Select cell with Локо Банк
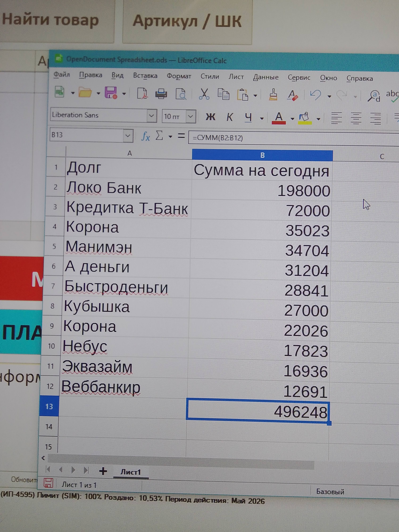This screenshot has width=399, height=532. pyautogui.click(x=128, y=188)
